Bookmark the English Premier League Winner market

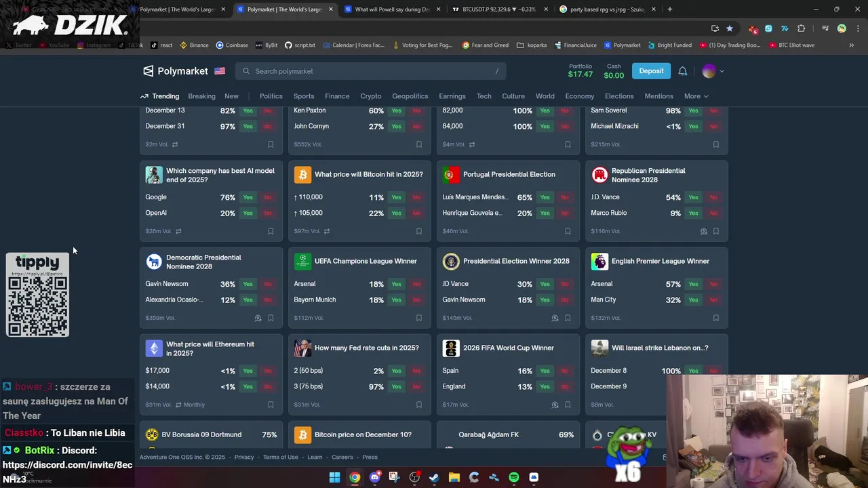[716, 318]
